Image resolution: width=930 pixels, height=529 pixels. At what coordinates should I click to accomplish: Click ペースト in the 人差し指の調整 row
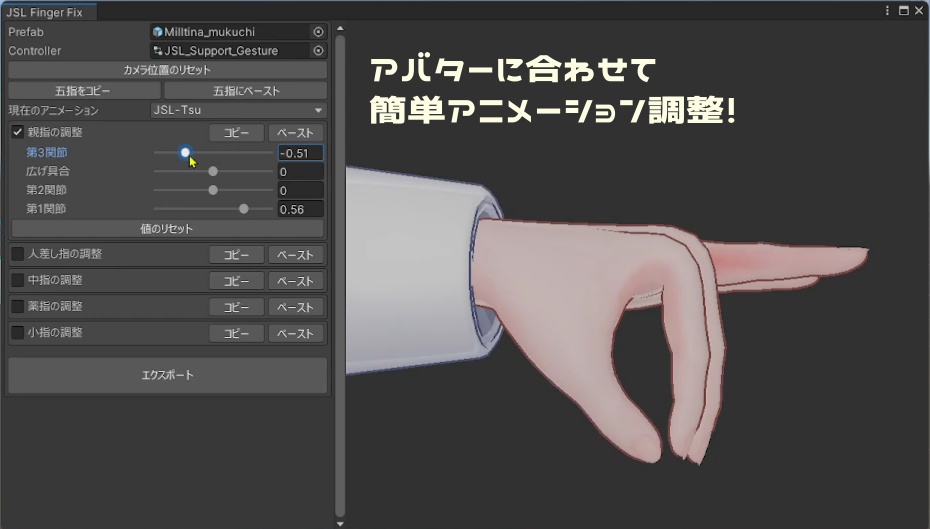point(295,255)
